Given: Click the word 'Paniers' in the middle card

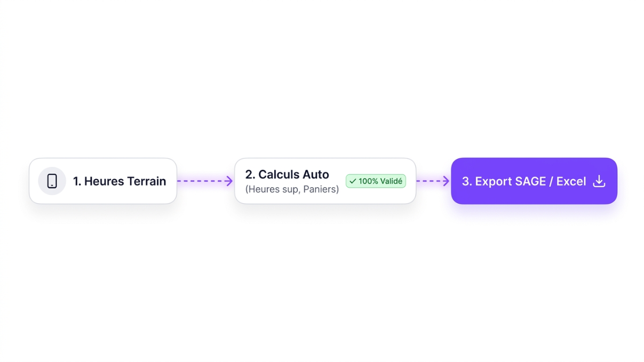Looking at the screenshot, I should 321,189.
